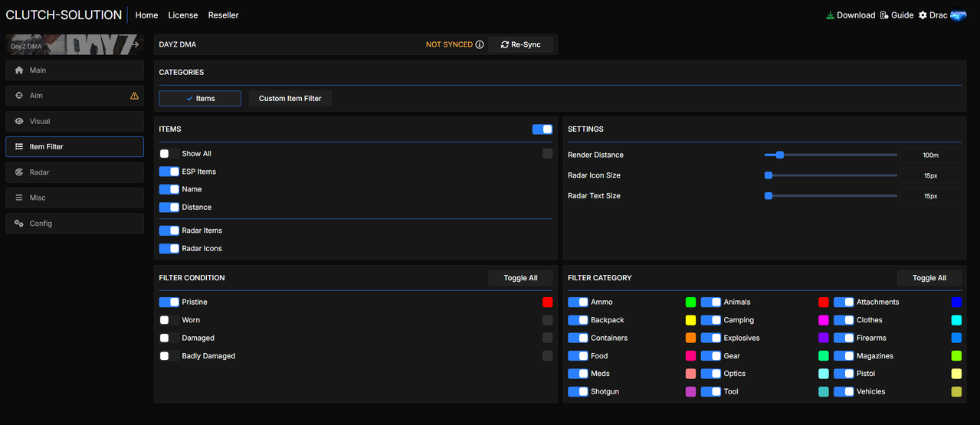The height and width of the screenshot is (425, 980).
Task: Open the red Pristine color swatch
Action: point(547,302)
